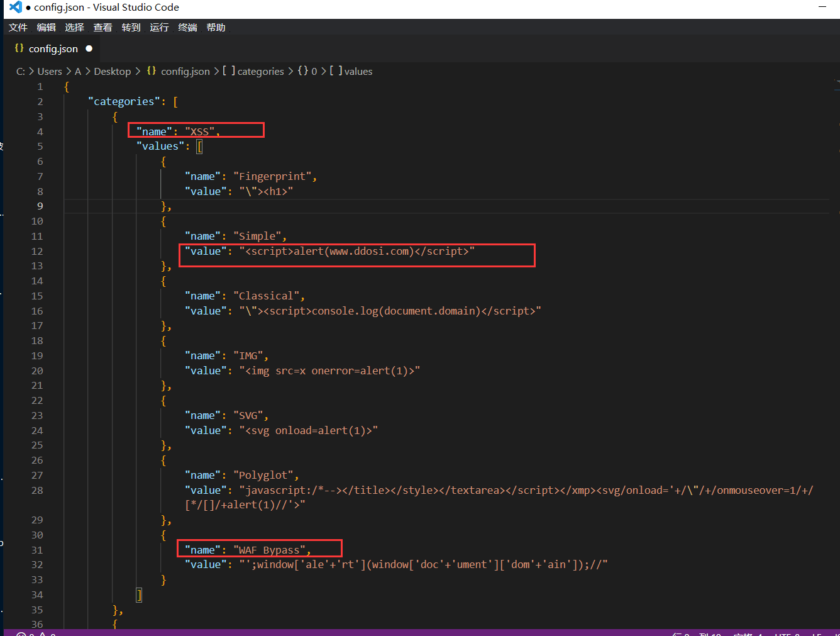Click the "WAF Bypass" name string
Screen dimensions: 840x636
[x=269, y=550]
